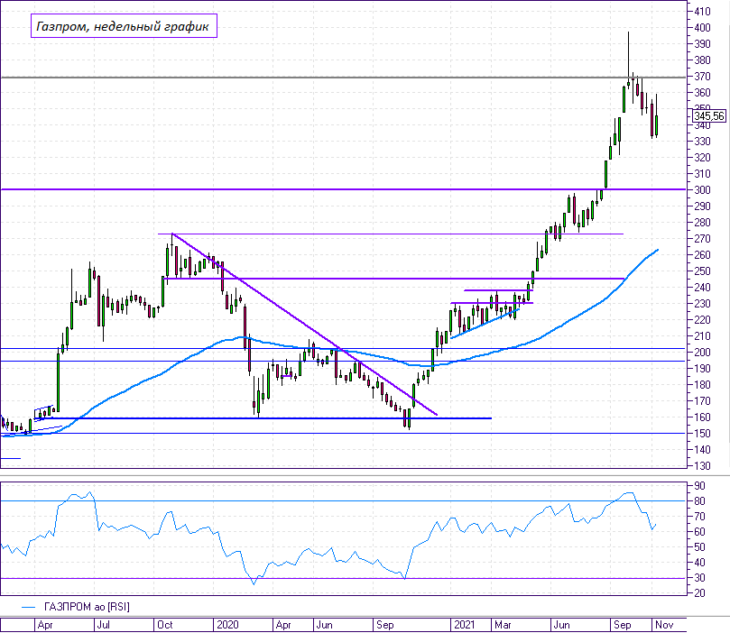
Task: Click the 150 price axis label
Action: pos(702,433)
